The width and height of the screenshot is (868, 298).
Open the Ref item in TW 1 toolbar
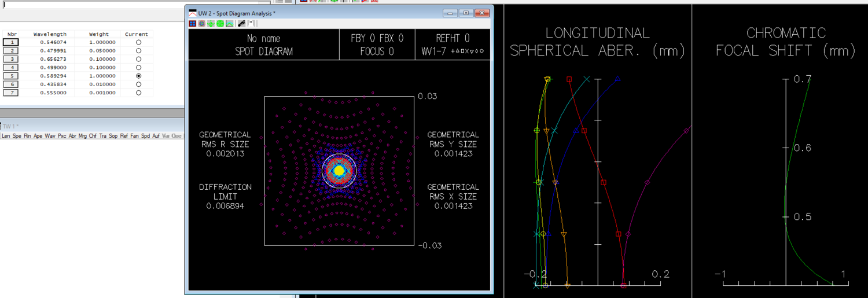124,136
